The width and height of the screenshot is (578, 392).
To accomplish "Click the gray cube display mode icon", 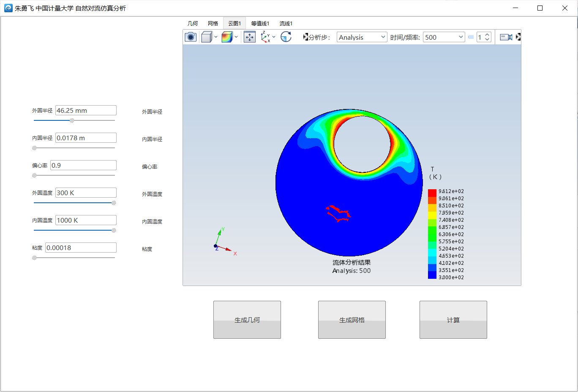I will point(207,37).
